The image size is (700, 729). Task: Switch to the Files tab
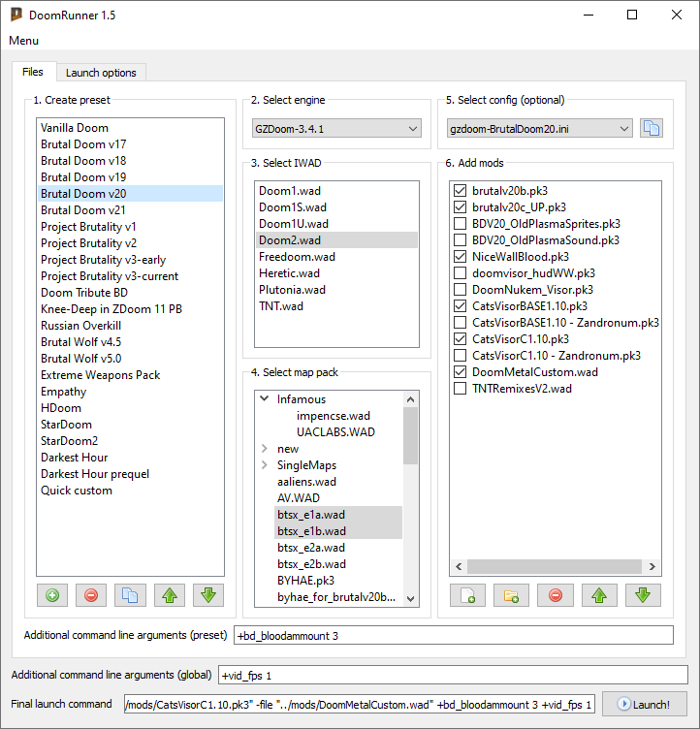(x=33, y=72)
